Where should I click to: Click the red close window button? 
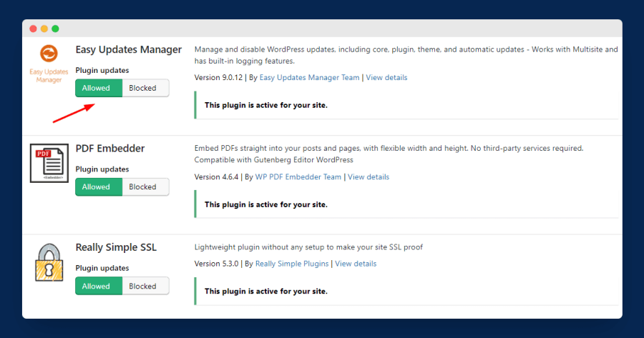click(33, 29)
